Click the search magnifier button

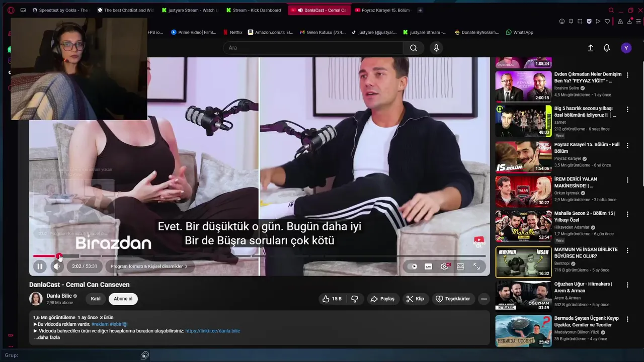pyautogui.click(x=414, y=48)
